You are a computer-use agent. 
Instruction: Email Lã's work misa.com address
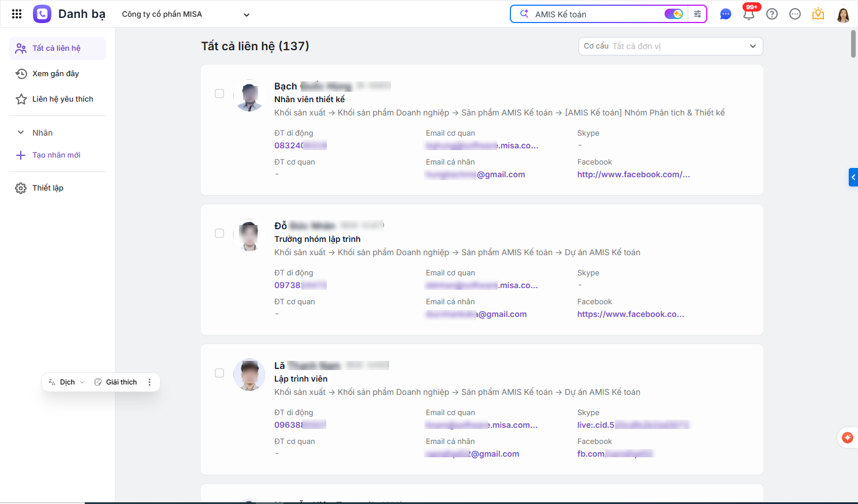[482, 425]
